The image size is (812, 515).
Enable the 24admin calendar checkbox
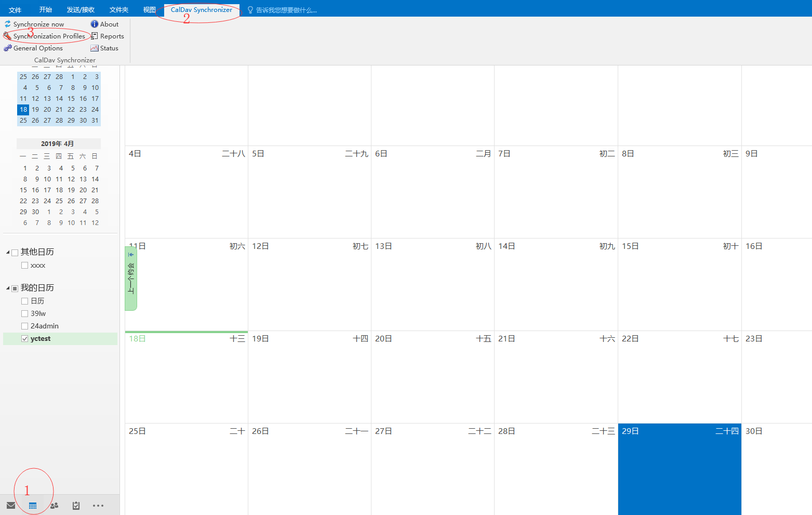24,326
